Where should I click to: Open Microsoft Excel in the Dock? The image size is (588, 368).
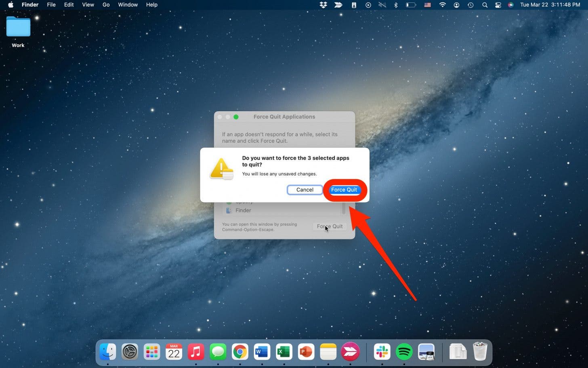tap(284, 352)
